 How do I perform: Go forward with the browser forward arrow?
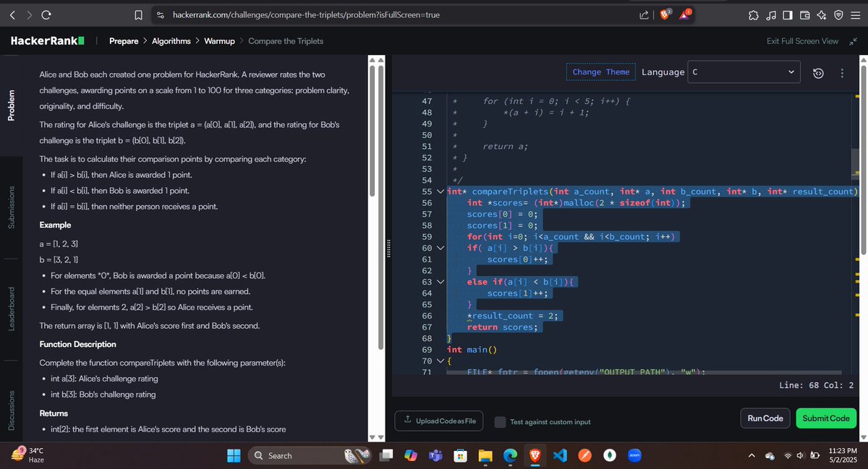point(28,14)
